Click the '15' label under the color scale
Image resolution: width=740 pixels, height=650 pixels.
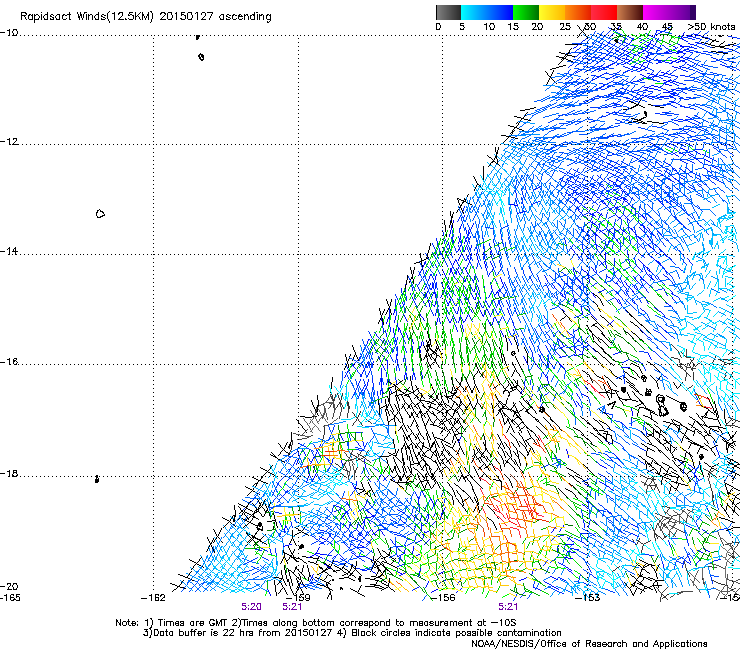click(513, 27)
